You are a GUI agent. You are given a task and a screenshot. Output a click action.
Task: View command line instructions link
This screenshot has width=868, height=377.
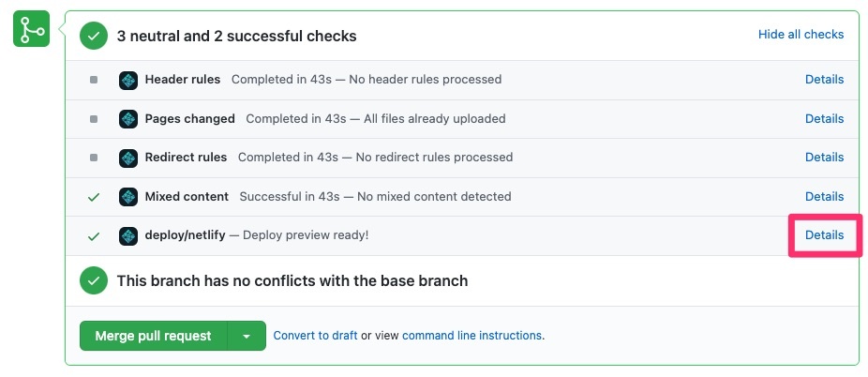tap(471, 336)
